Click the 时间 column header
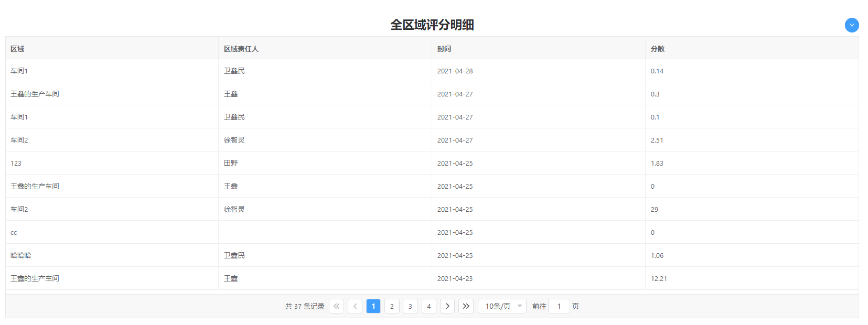The image size is (868, 325). 444,49
